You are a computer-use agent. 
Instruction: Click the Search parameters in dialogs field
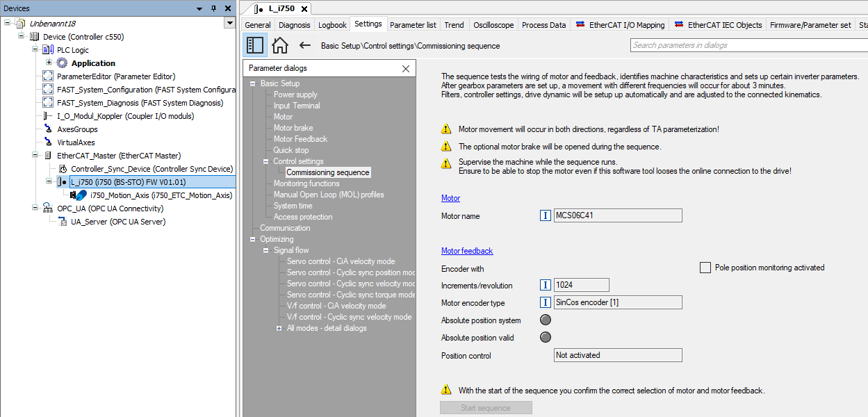pos(747,45)
